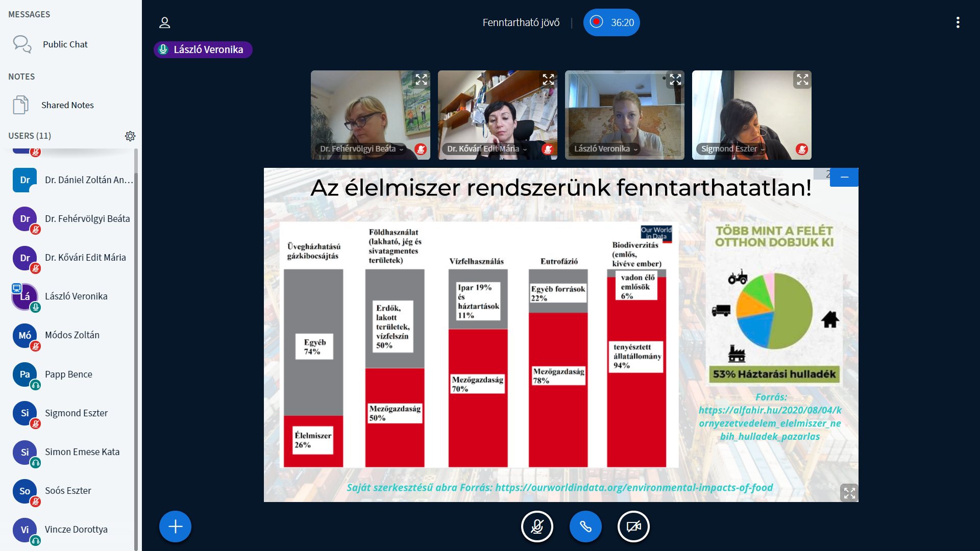Open the users list toggle icon
Screen dimensions: 980x551
(164, 22)
